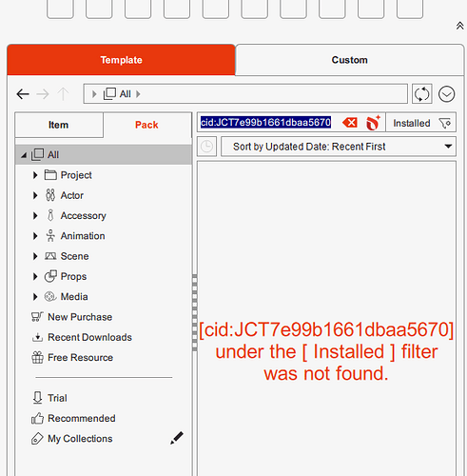
Task: Click the breadcrumb arrow after All
Action: coord(138,94)
